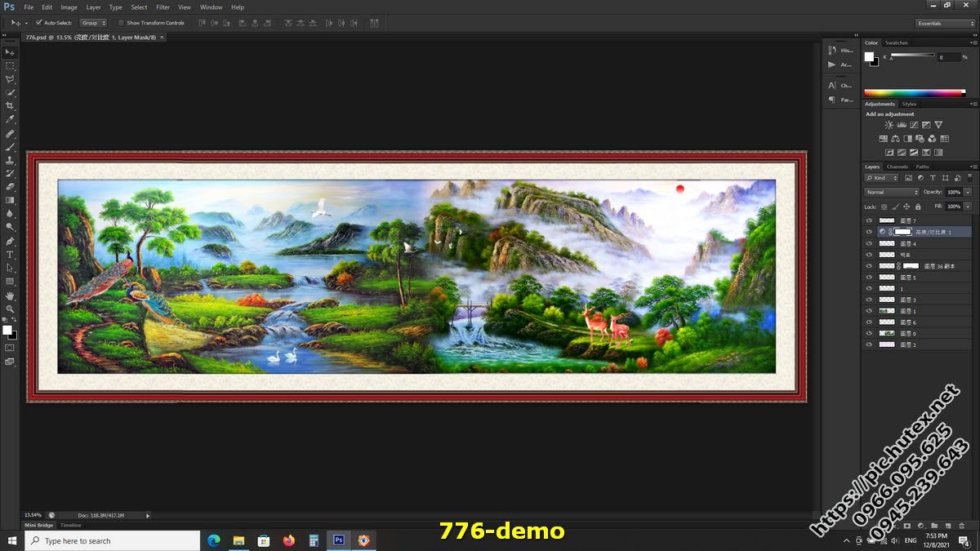The width and height of the screenshot is (980, 551).
Task: Add a Brightness/Contrast adjustment
Action: click(889, 125)
